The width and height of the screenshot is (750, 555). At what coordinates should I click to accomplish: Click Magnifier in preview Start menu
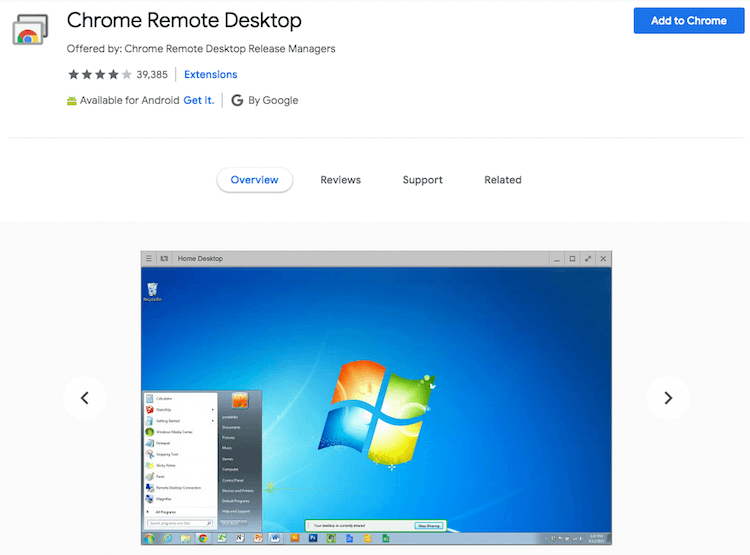tap(180, 499)
